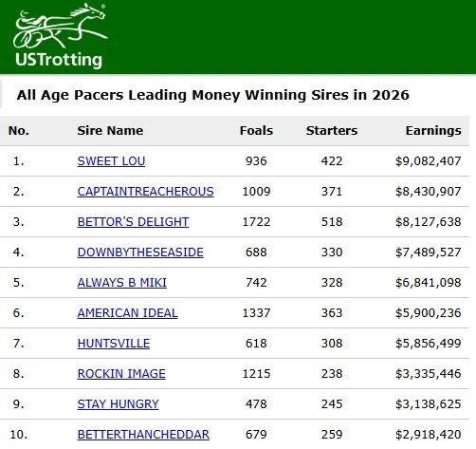This screenshot has width=476, height=449.
Task: Select the foals count 618
Action: tap(256, 344)
